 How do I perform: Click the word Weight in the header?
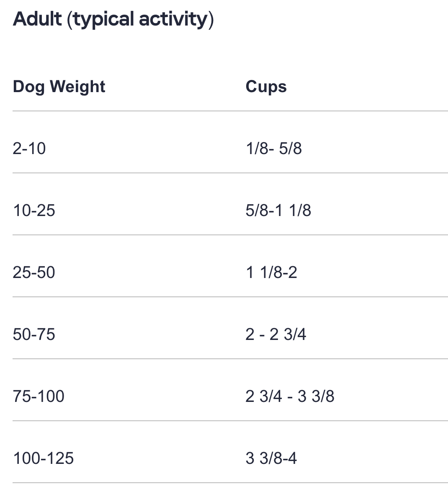(x=77, y=87)
